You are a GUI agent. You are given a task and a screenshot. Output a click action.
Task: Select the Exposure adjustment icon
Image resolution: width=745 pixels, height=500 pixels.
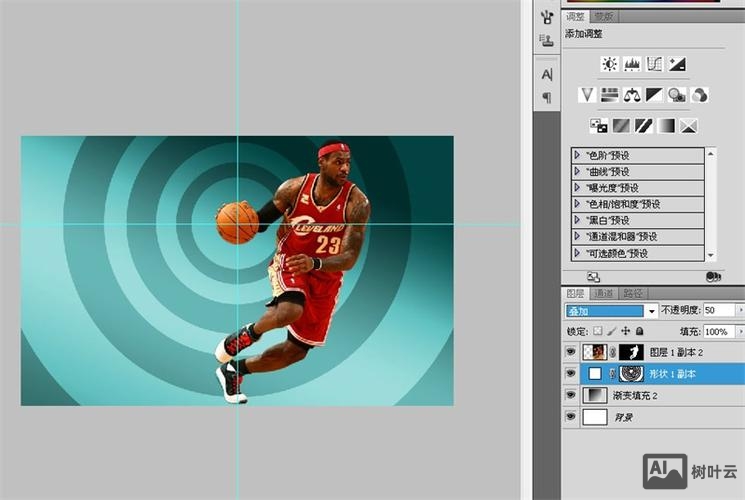click(678, 64)
